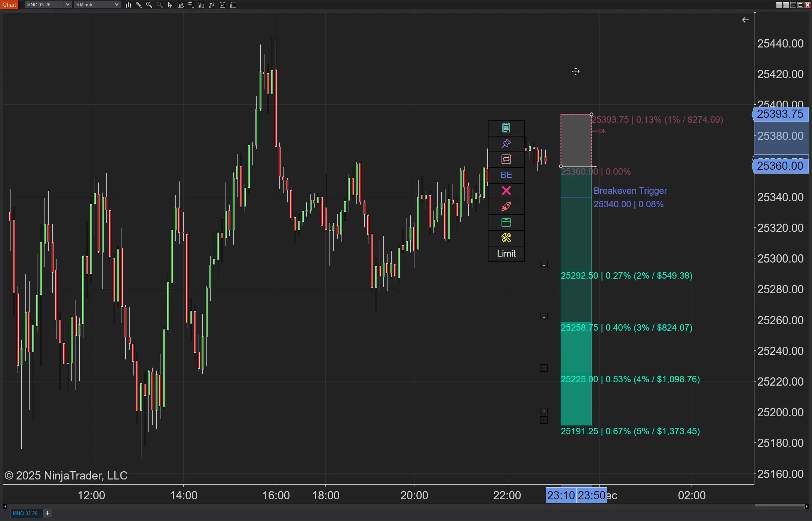Collapse the panel with the left arrow
Image resolution: width=812 pixels, height=521 pixels.
[x=745, y=20]
